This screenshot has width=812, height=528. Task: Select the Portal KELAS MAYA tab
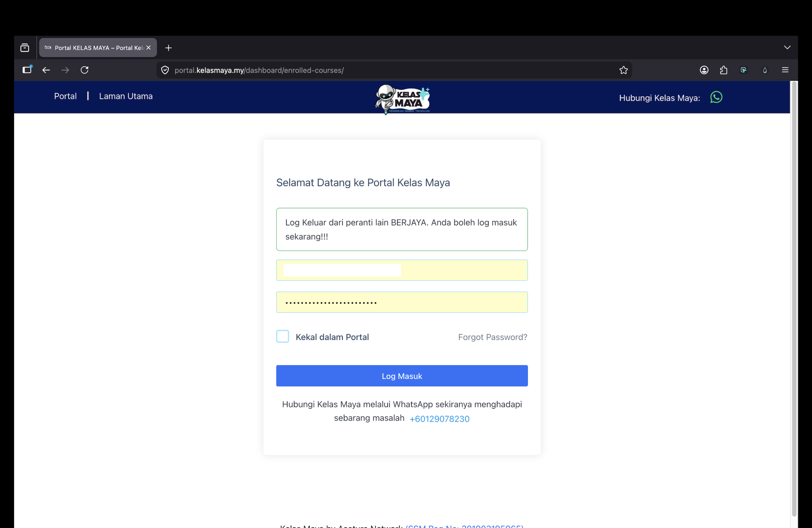tap(98, 48)
